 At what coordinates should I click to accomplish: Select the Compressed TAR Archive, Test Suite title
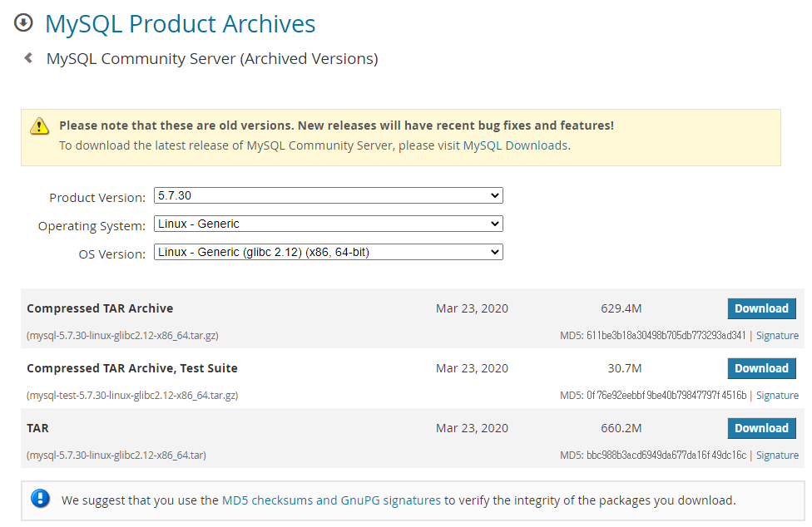pyautogui.click(x=132, y=369)
